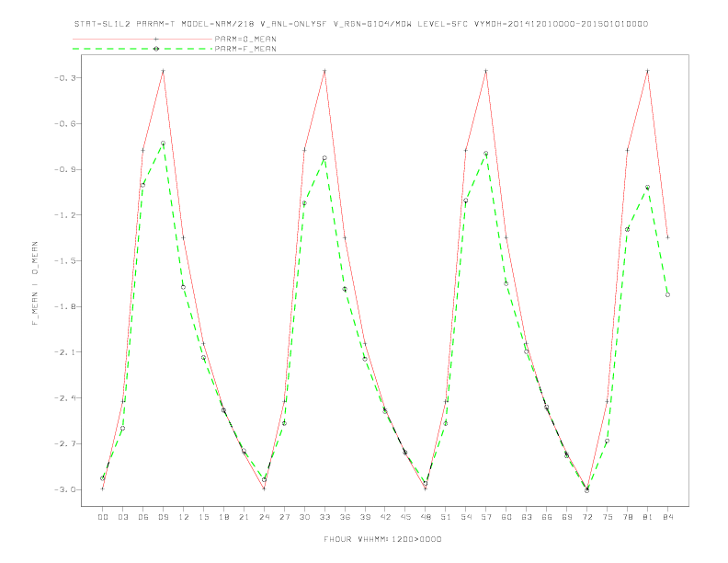Click the F_MEAN | O_MEAN y-axis label
The image size is (728, 563).
[35, 283]
